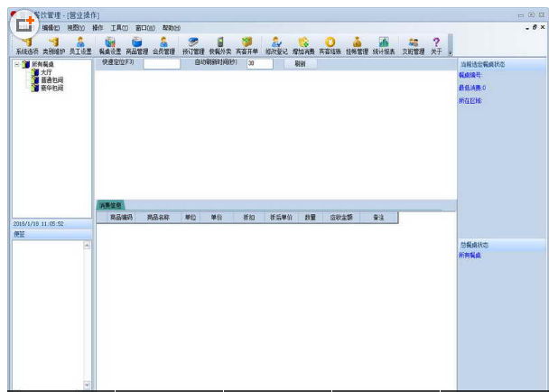
Task: Choose 增加消费 add consumption
Action: click(303, 46)
